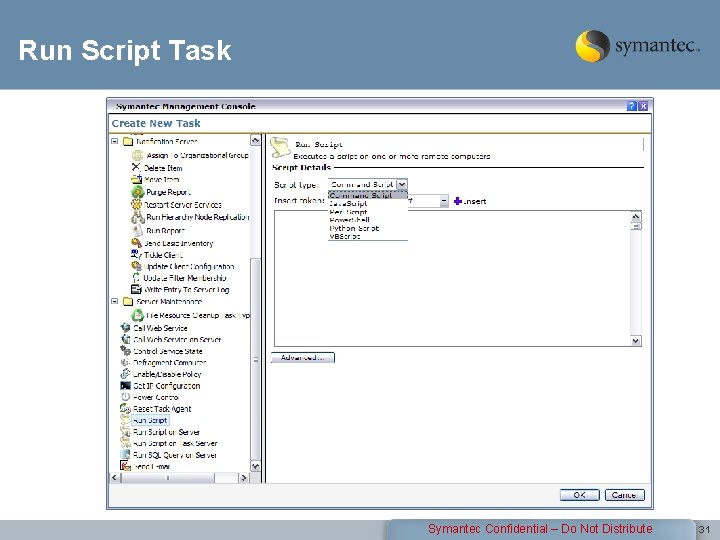Image resolution: width=720 pixels, height=540 pixels.
Task: Click the Insert token link
Action: (470, 201)
